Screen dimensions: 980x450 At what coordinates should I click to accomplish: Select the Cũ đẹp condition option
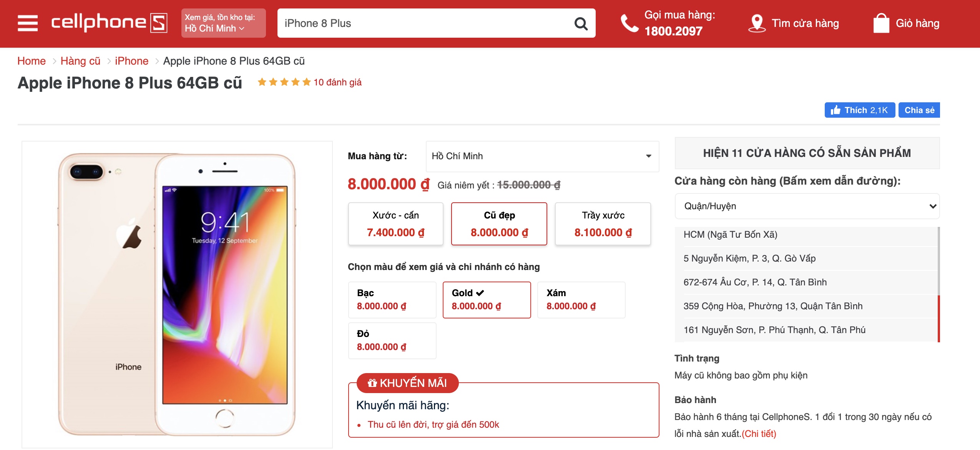[499, 224]
